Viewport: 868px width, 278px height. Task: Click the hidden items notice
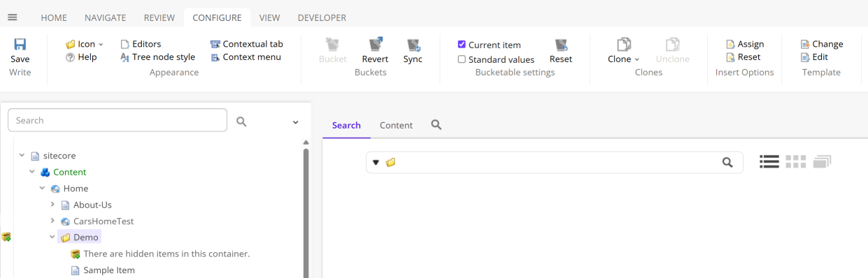pyautogui.click(x=160, y=254)
